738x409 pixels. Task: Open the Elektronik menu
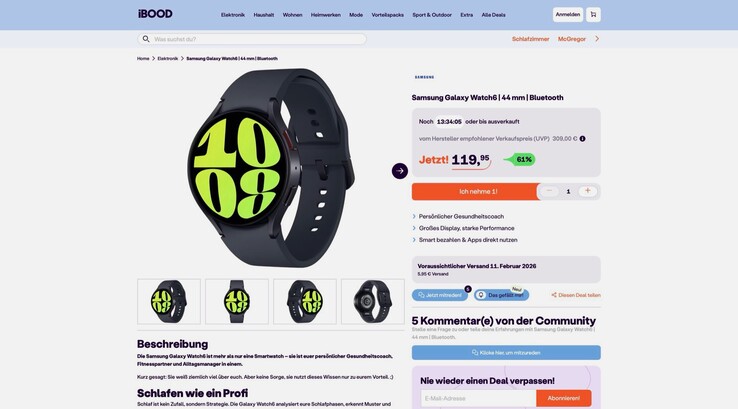233,15
